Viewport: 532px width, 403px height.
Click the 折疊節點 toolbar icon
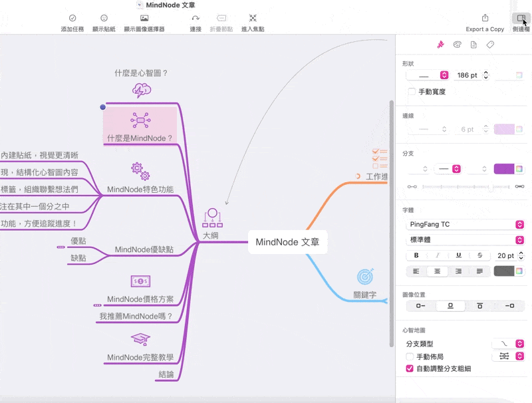point(221,18)
